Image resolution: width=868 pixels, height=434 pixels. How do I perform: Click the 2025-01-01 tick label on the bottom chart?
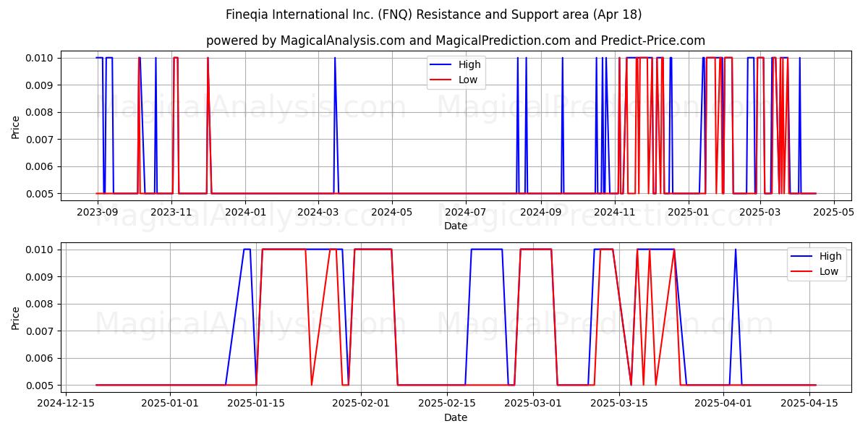(x=171, y=404)
